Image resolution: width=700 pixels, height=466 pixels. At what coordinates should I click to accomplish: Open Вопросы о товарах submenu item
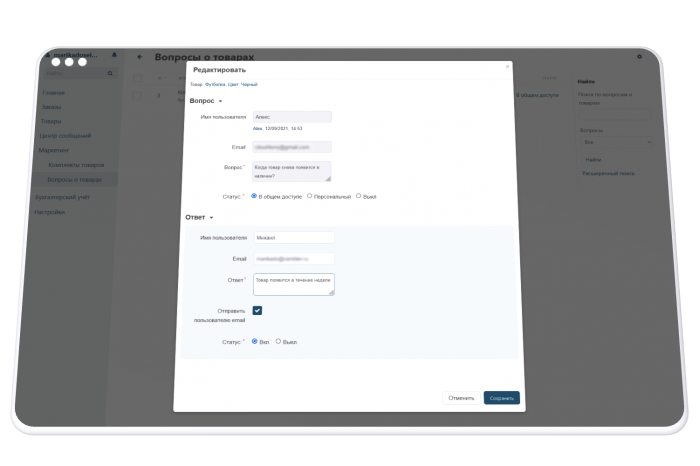tap(75, 179)
